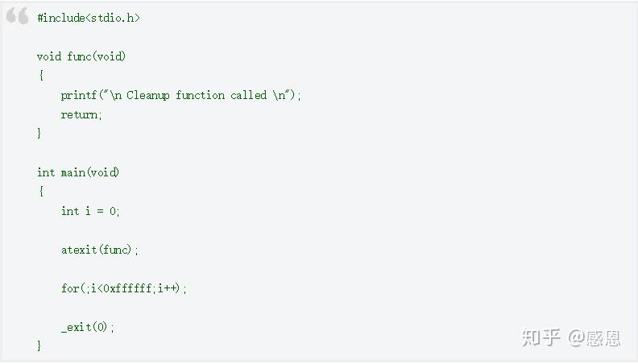Click the word printf in the code
Image resolution: width=638 pixels, height=364 pixels.
[78, 95]
